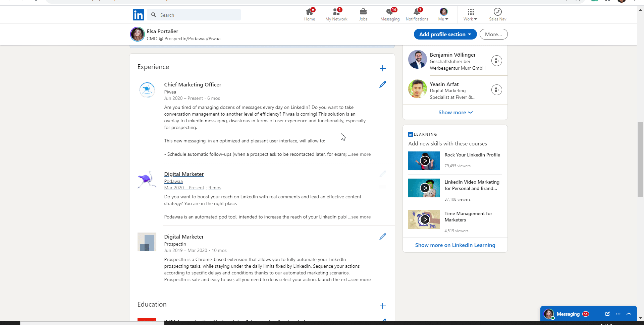
Task: Click Yeasin Arfat's profile photo
Action: 418,89
